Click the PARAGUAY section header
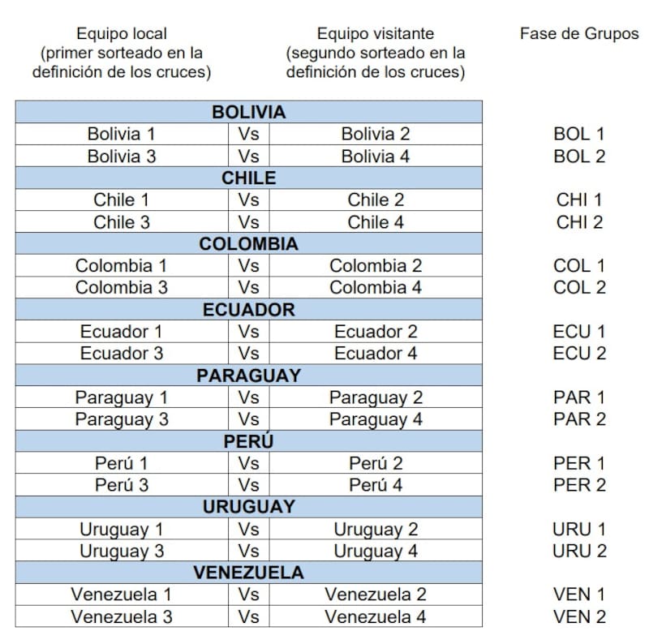 pyautogui.click(x=248, y=375)
